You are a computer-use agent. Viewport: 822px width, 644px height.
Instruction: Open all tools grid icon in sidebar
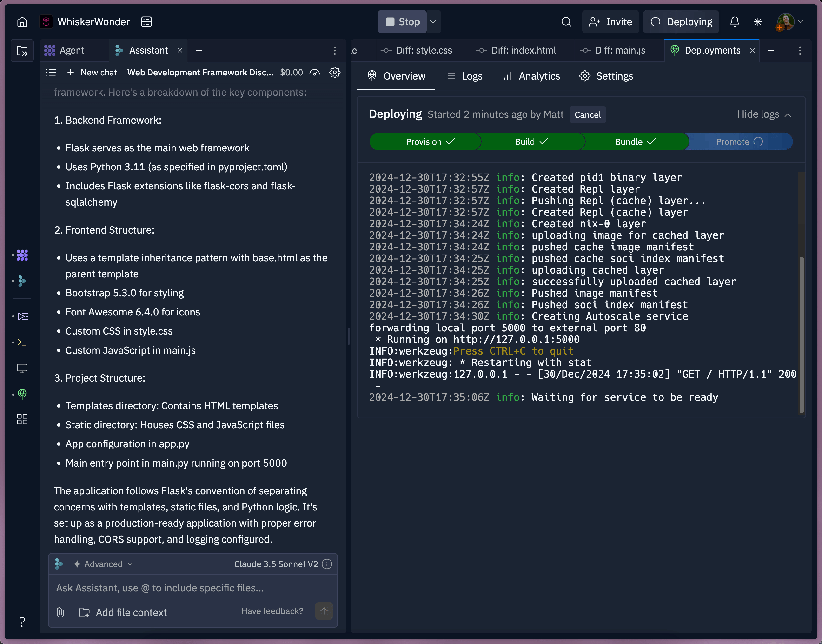click(22, 419)
